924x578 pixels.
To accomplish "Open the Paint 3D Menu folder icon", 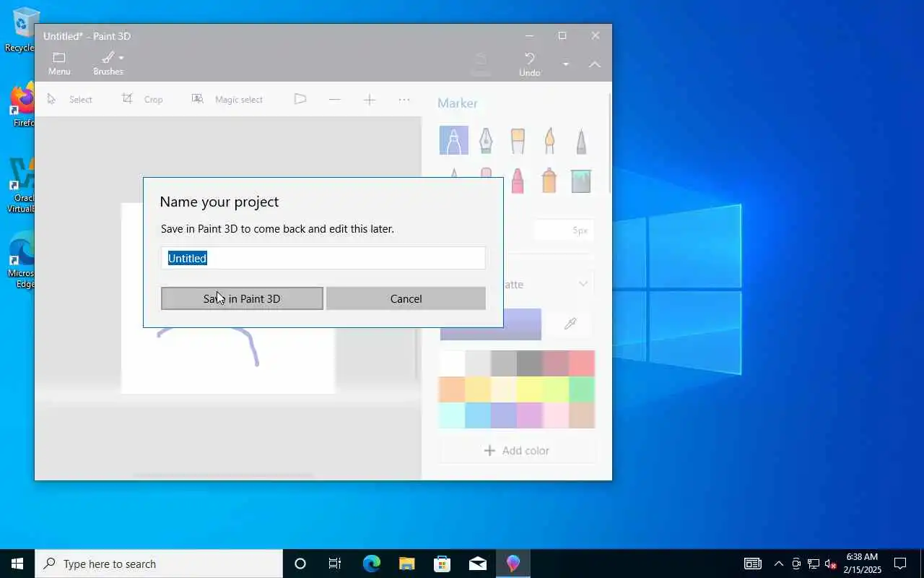I will click(59, 57).
